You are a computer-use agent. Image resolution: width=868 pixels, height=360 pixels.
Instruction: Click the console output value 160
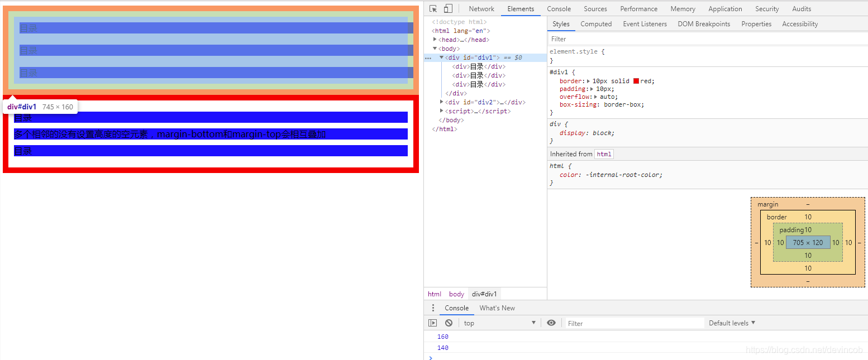[443, 337]
